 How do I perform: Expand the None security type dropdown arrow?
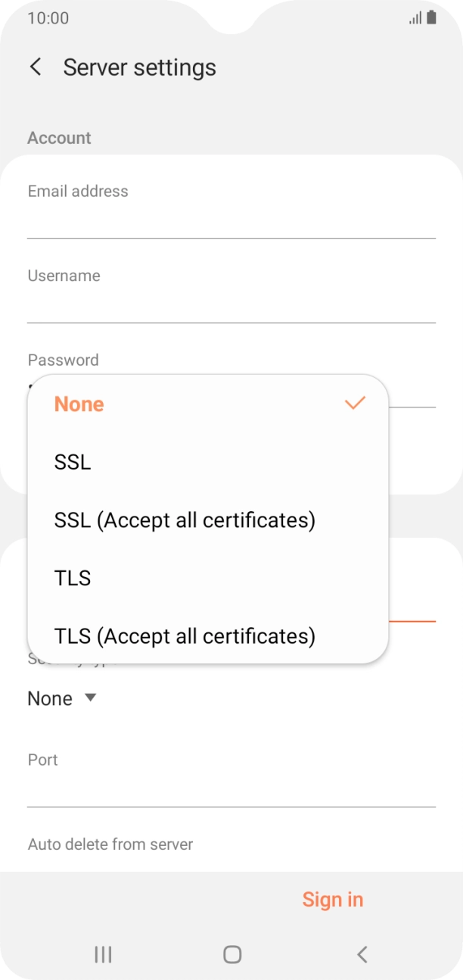(90, 698)
